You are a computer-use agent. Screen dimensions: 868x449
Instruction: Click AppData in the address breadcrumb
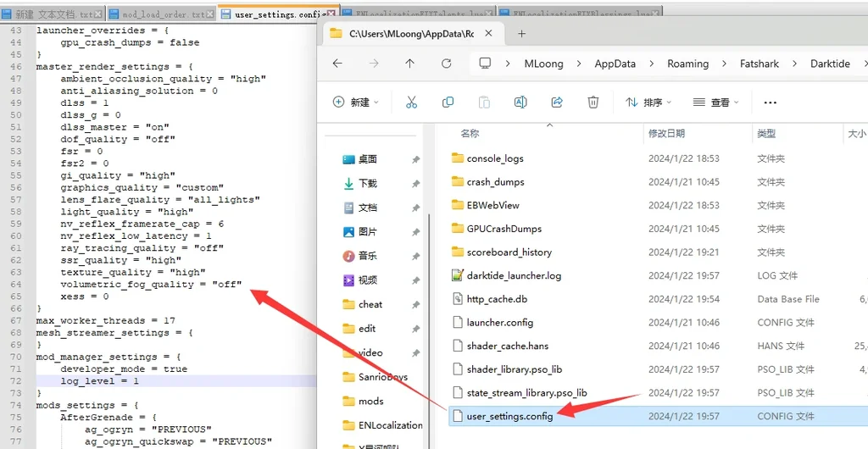(x=615, y=64)
